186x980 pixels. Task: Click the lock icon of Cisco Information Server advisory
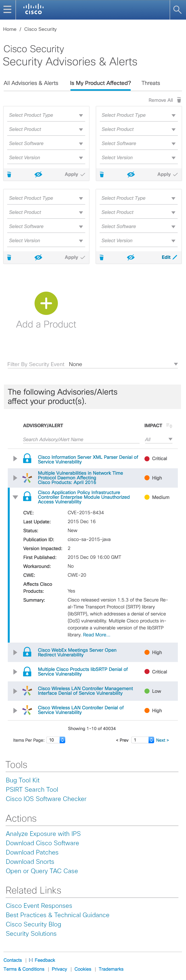(x=27, y=458)
